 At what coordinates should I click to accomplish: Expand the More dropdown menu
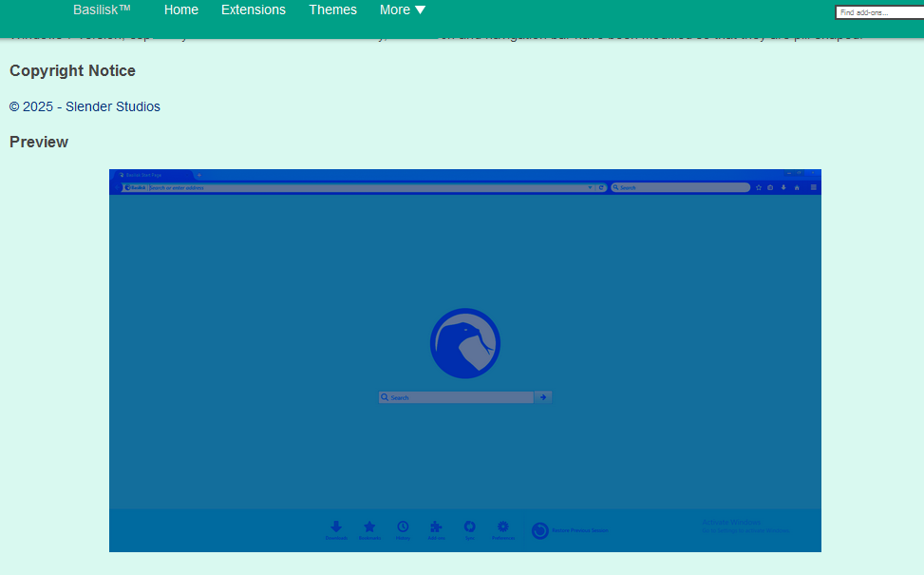403,10
